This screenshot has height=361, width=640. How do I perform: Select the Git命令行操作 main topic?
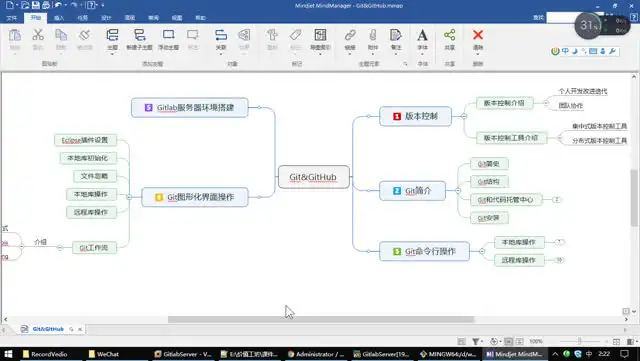click(424, 251)
